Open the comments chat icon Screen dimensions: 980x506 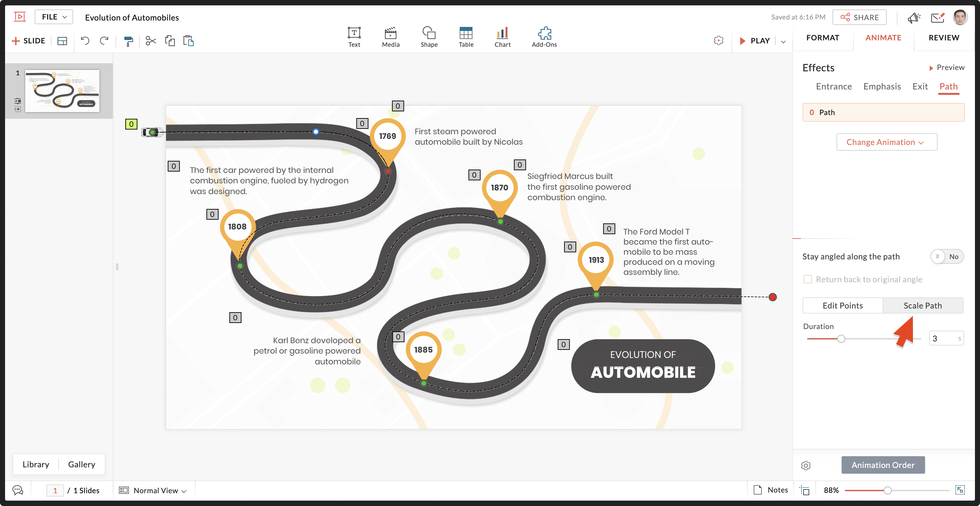[x=18, y=490]
